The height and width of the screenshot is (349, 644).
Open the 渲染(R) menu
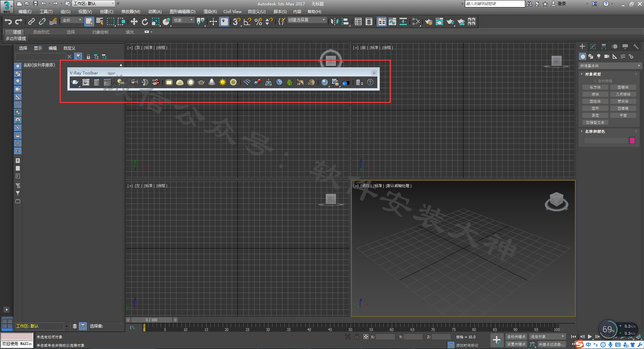(x=210, y=12)
